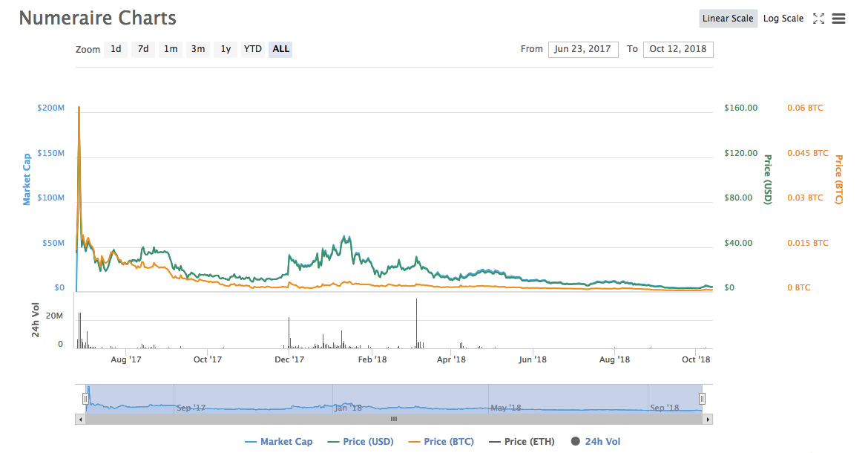Toggle Market Cap series in legend
868x453 pixels.
(278, 441)
